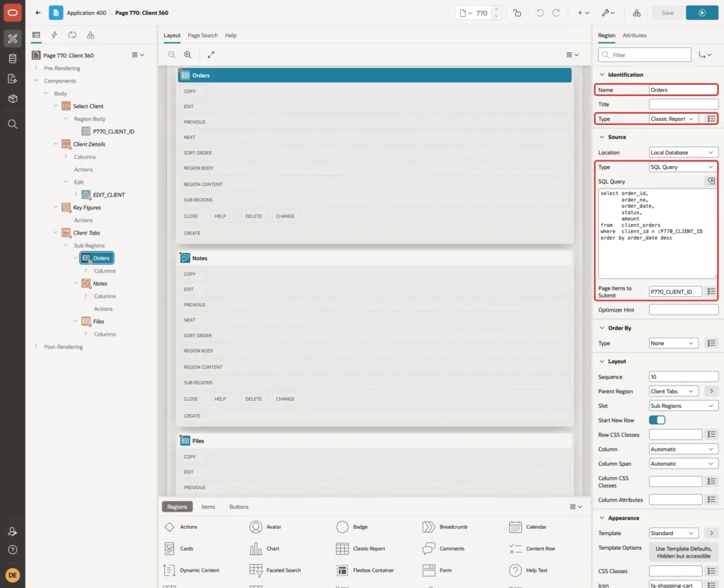Open Gallery package icon in sidebar
This screenshot has width=724, height=588.
[13, 98]
